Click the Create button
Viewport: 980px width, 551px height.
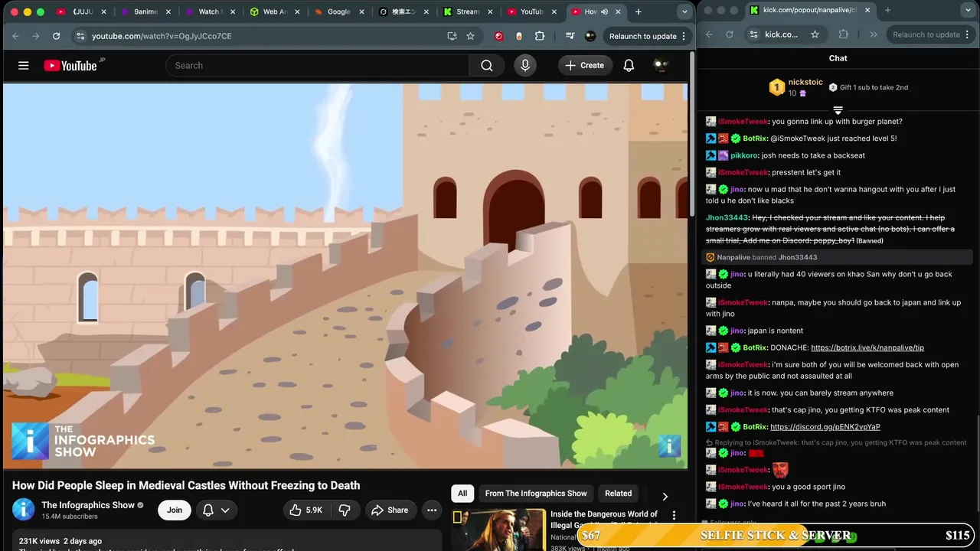[585, 66]
